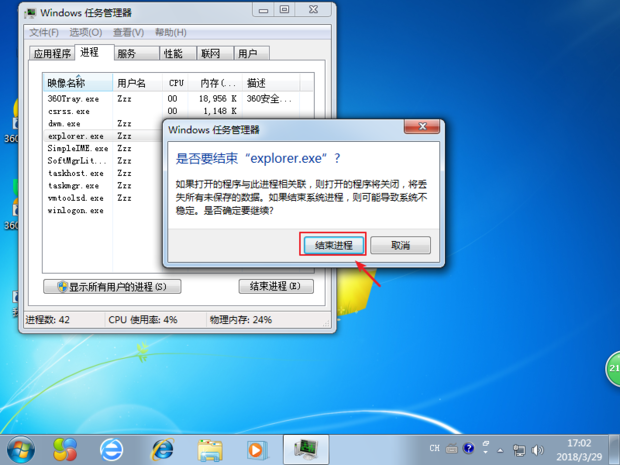Click the green 360 floating ball

613,368
